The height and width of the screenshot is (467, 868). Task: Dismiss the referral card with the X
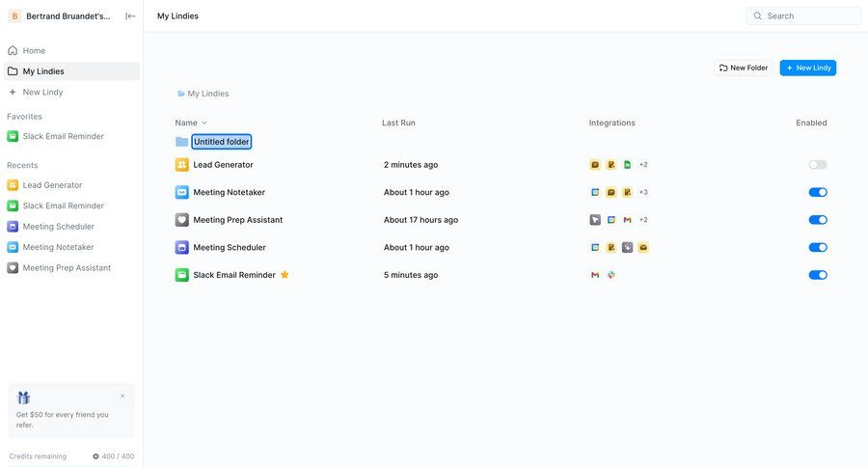point(122,396)
